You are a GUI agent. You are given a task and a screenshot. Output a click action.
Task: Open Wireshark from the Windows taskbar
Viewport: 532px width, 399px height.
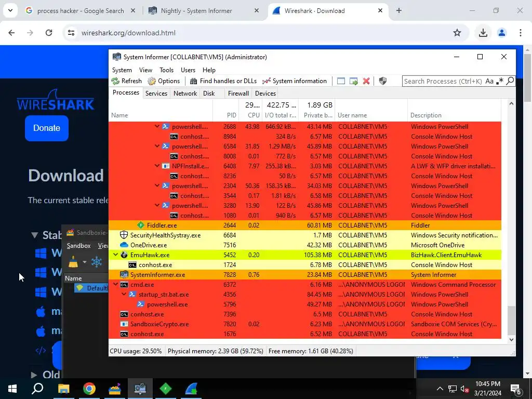(191, 389)
